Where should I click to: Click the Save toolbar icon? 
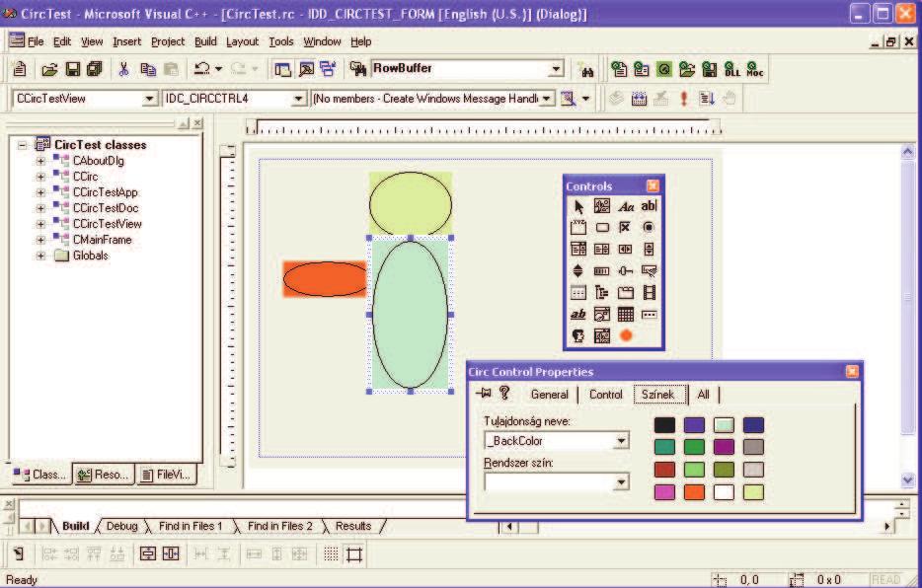tap(73, 69)
